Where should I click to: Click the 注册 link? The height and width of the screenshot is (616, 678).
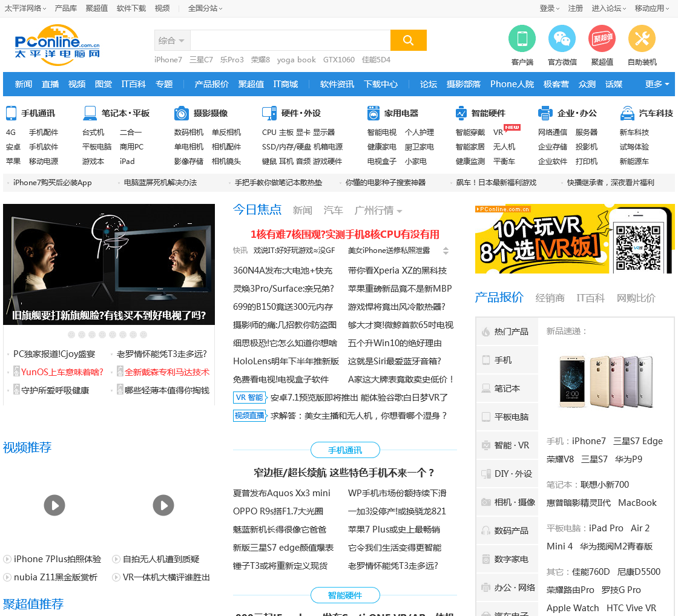tap(575, 8)
